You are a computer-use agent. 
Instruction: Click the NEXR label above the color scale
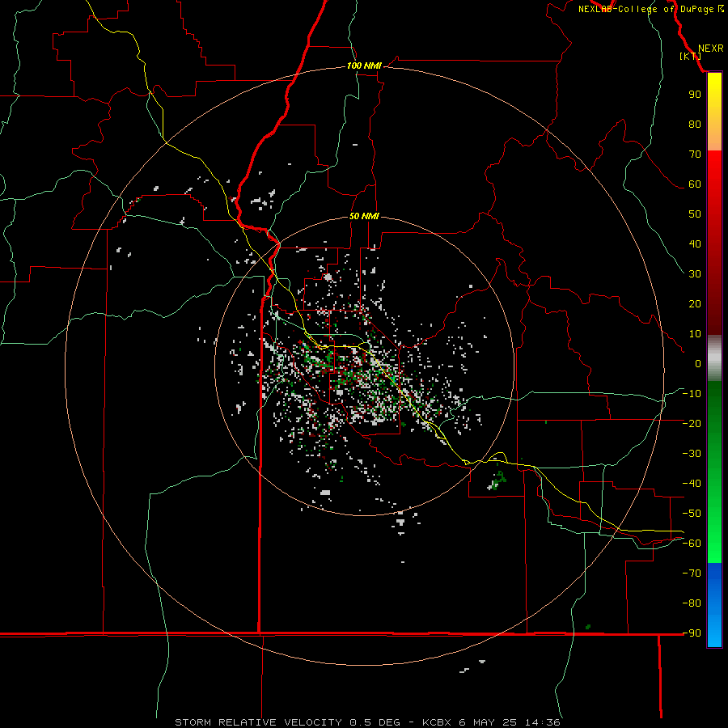pos(710,49)
